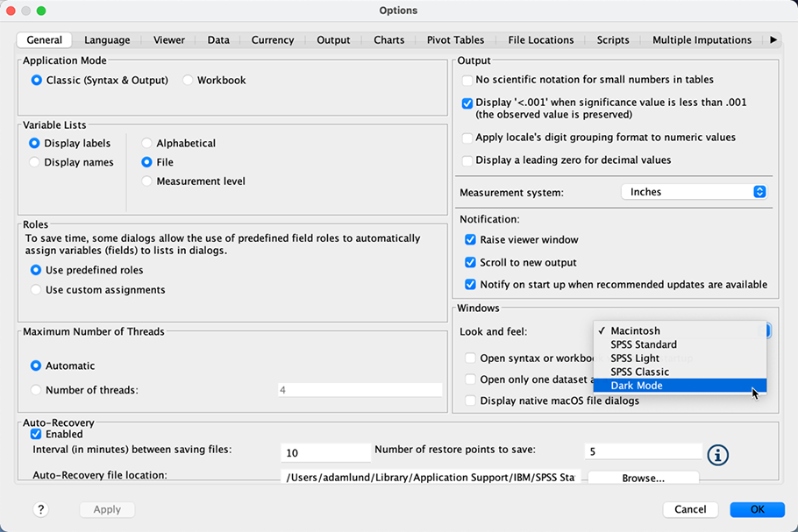Select Use custom assignments for roles

[x=36, y=288]
